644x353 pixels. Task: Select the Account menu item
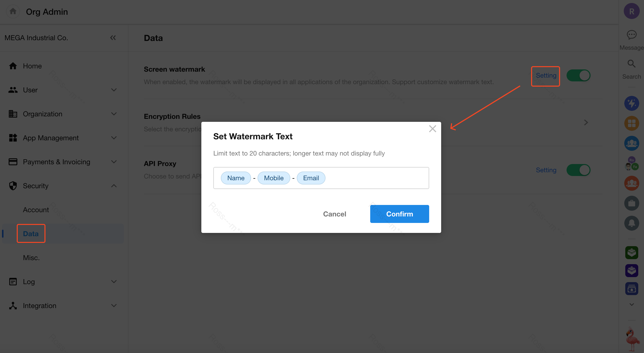point(36,210)
